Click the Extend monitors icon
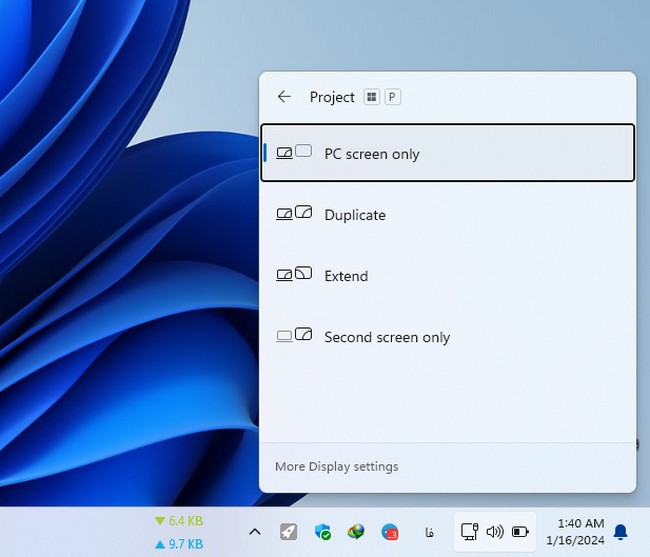 [x=294, y=274]
